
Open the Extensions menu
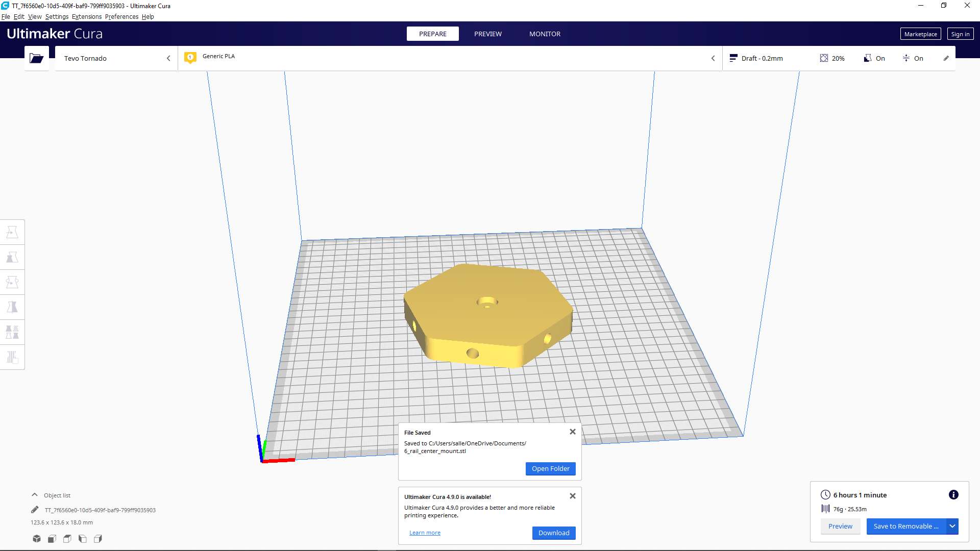click(x=87, y=17)
